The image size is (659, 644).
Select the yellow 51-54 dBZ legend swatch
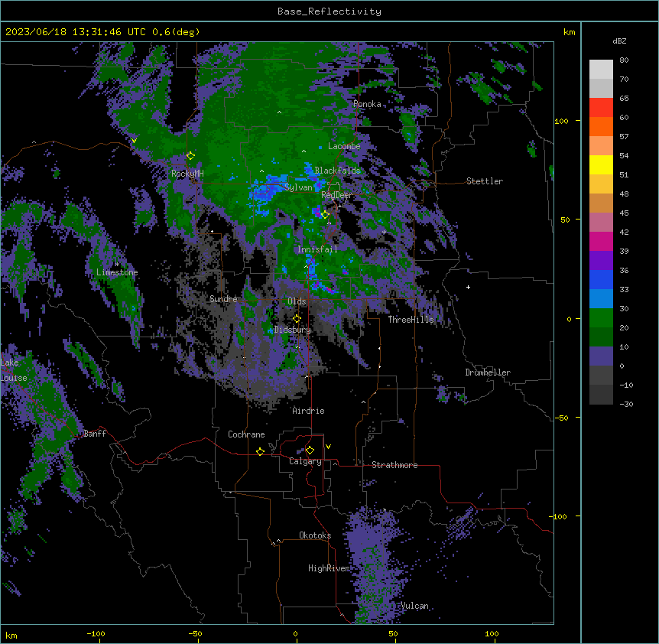[x=601, y=164]
